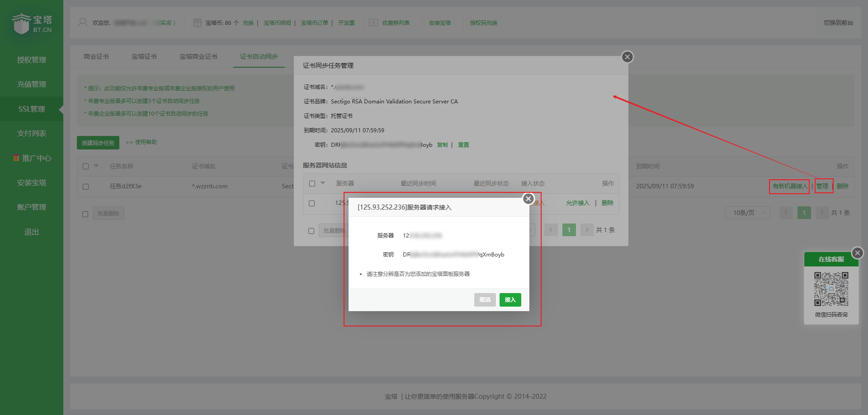This screenshot has height=415, width=868.
Task: Check the box beside main 批量删除 button
Action: 85,214
